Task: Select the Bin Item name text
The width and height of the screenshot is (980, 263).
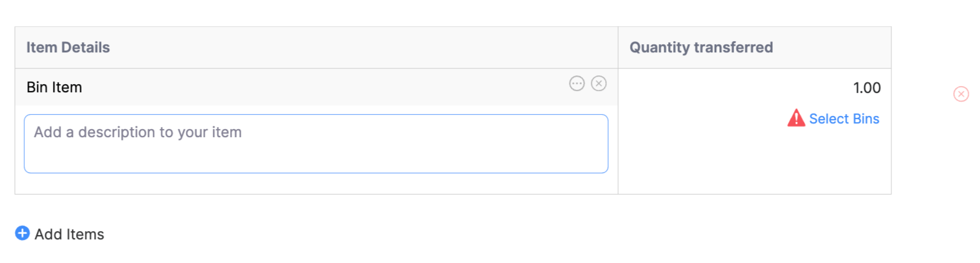Action: pyautogui.click(x=54, y=87)
